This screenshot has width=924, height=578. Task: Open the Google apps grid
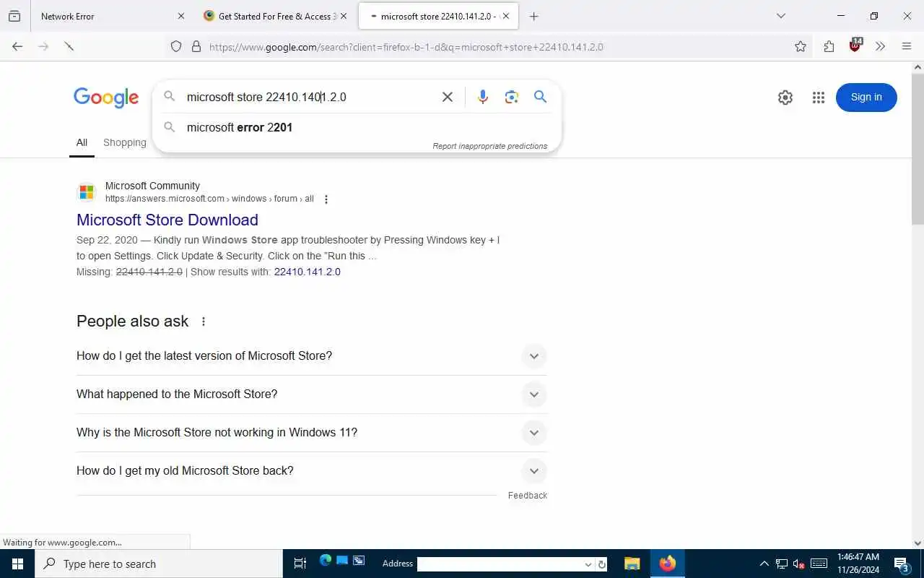click(x=818, y=98)
